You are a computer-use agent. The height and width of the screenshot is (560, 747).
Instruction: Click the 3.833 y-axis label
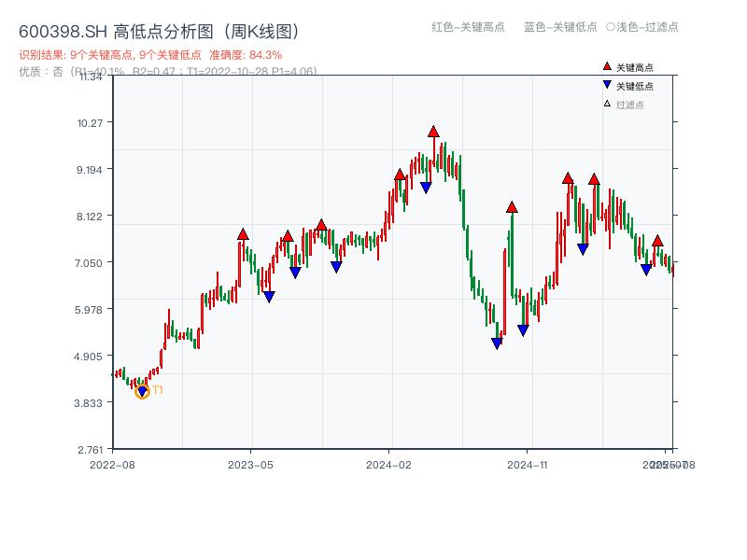coord(88,403)
